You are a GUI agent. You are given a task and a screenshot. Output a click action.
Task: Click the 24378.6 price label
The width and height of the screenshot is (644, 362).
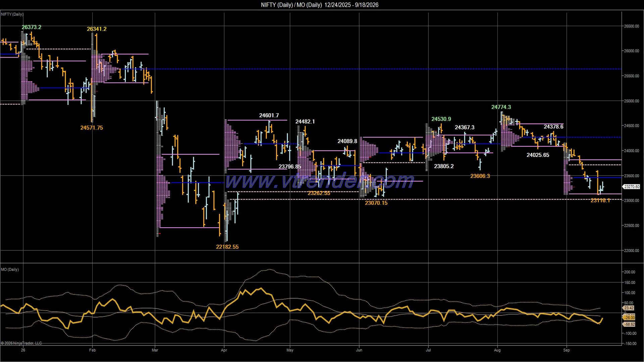click(x=553, y=127)
